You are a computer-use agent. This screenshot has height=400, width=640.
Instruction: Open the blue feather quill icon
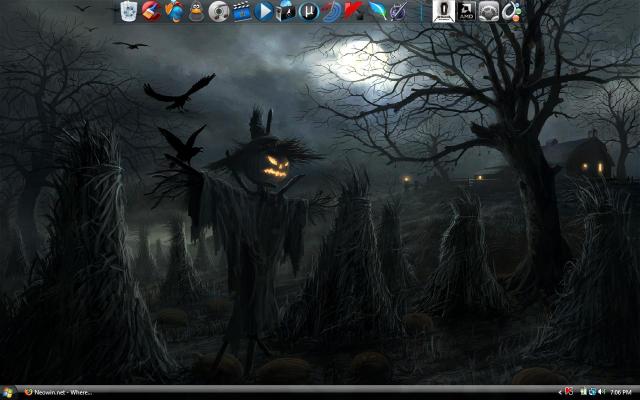(x=377, y=11)
